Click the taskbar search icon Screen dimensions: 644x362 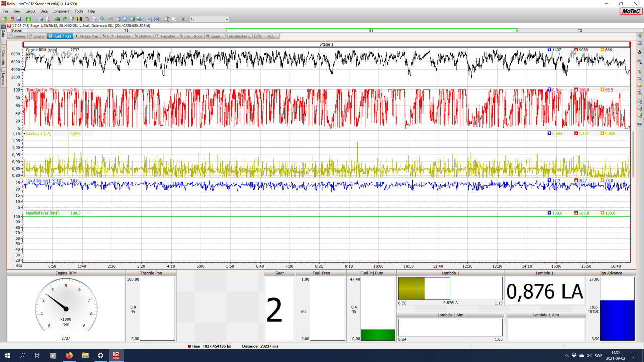coord(23,355)
